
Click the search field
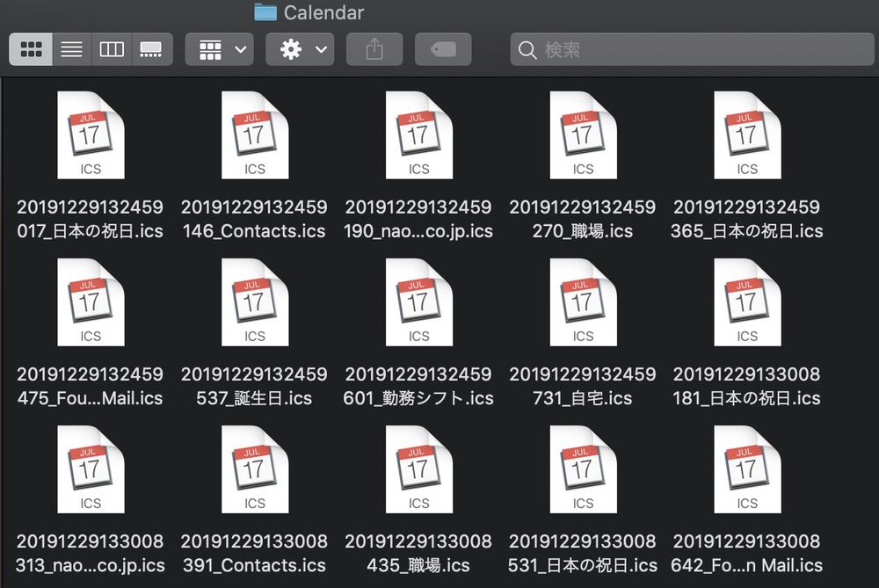point(694,49)
